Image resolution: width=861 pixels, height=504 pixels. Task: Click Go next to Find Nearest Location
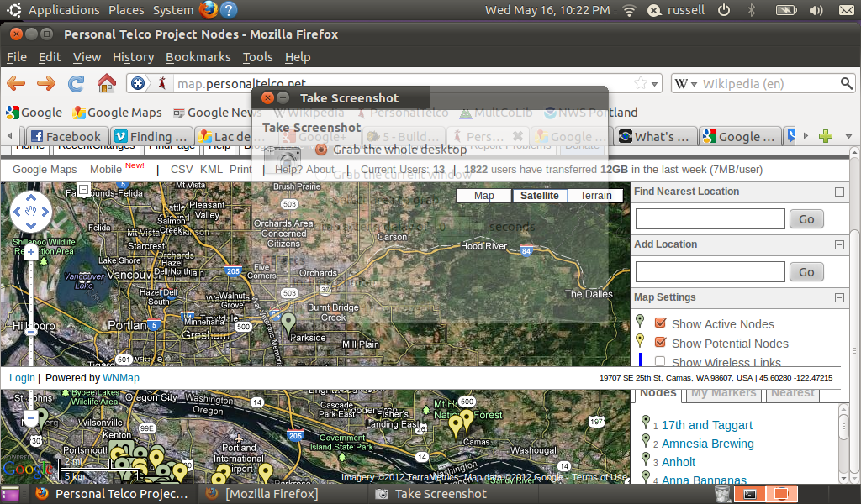806,219
